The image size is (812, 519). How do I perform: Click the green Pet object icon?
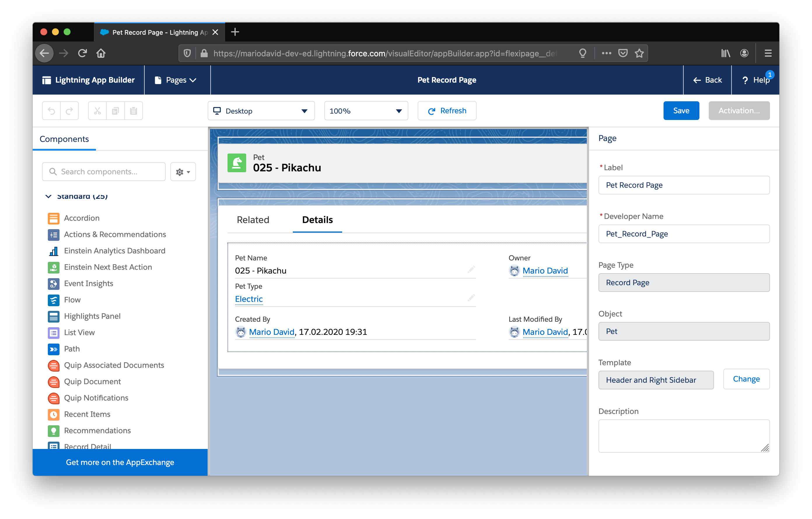point(237,163)
